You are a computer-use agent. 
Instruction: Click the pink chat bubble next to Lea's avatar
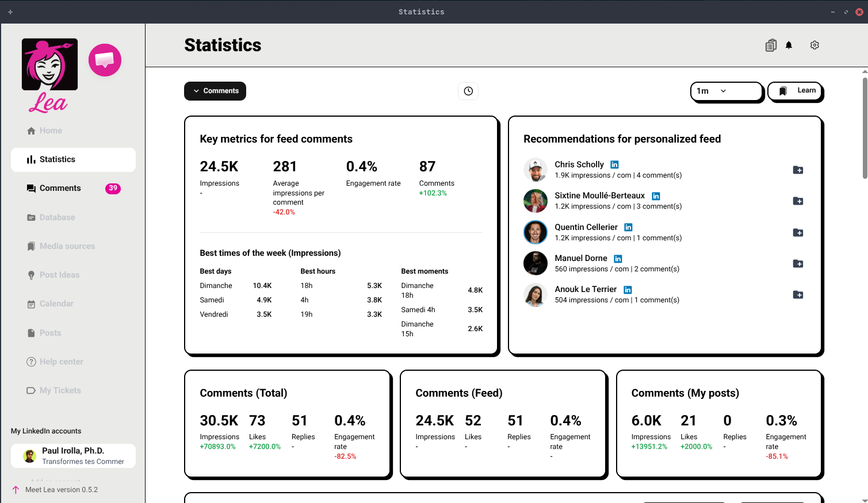point(105,60)
